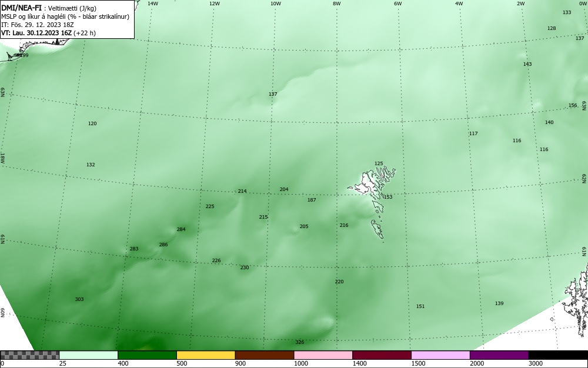Click the '0W' longitude label
Screen dimensions: 588x368
(582, 4)
